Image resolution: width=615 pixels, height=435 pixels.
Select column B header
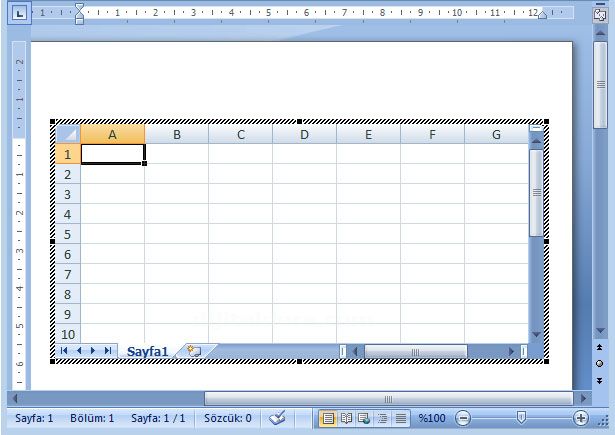(176, 134)
